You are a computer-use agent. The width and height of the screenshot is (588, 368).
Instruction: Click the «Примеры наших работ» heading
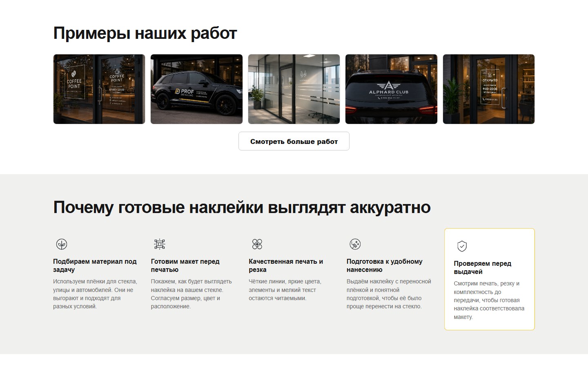pyautogui.click(x=145, y=33)
